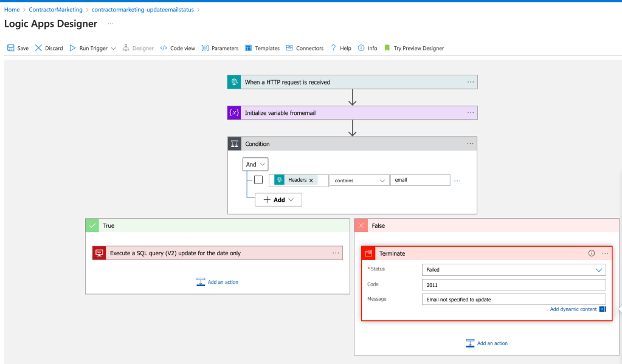Expand When a HTTP request is received step

[352, 82]
